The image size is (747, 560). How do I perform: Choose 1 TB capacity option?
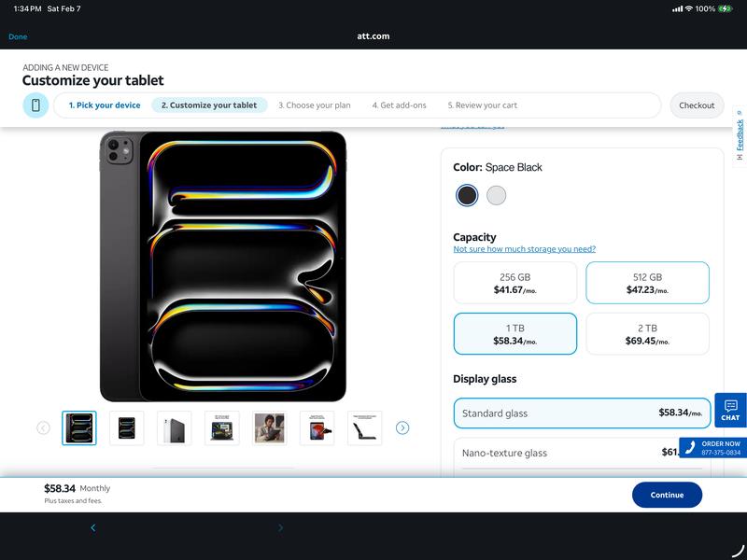click(x=515, y=334)
